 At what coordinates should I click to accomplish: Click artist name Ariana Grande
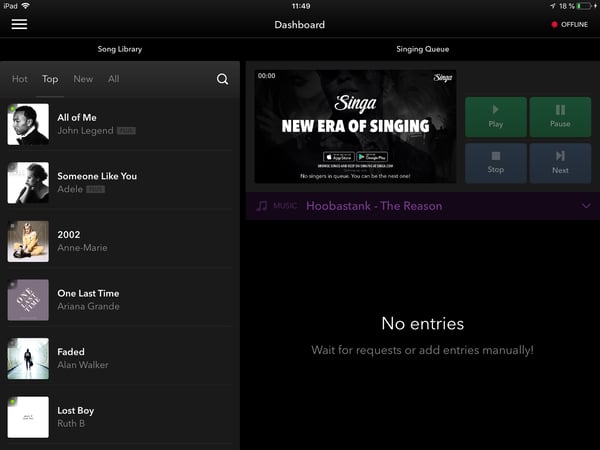88,306
